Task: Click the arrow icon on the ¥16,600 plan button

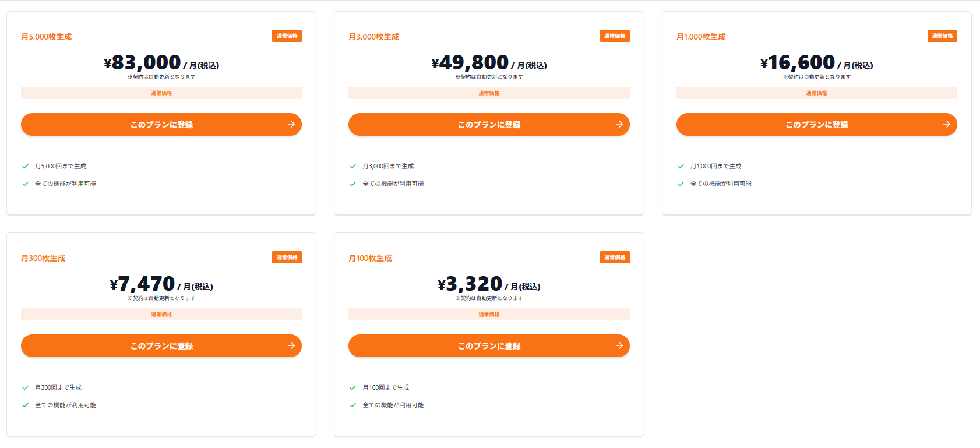Action: [946, 124]
